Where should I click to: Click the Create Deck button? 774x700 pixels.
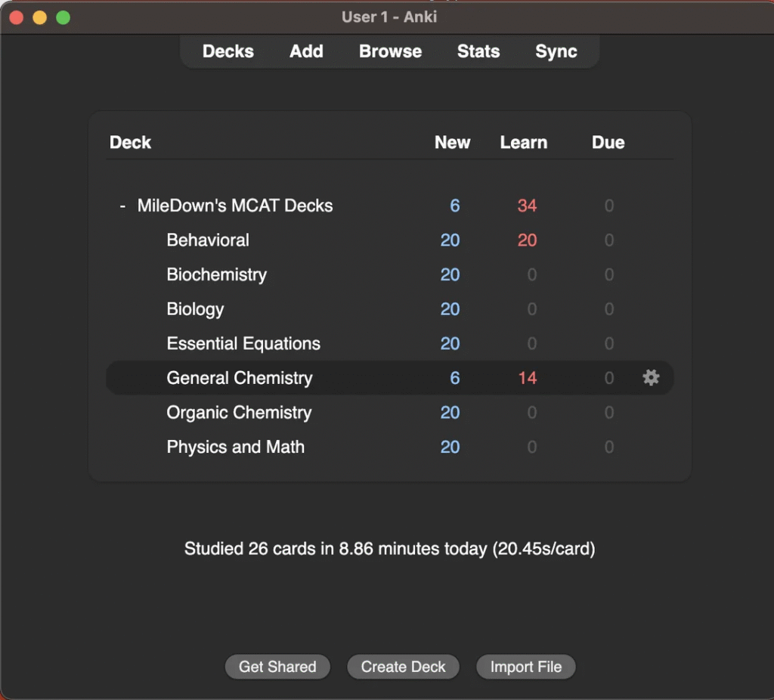[403, 667]
